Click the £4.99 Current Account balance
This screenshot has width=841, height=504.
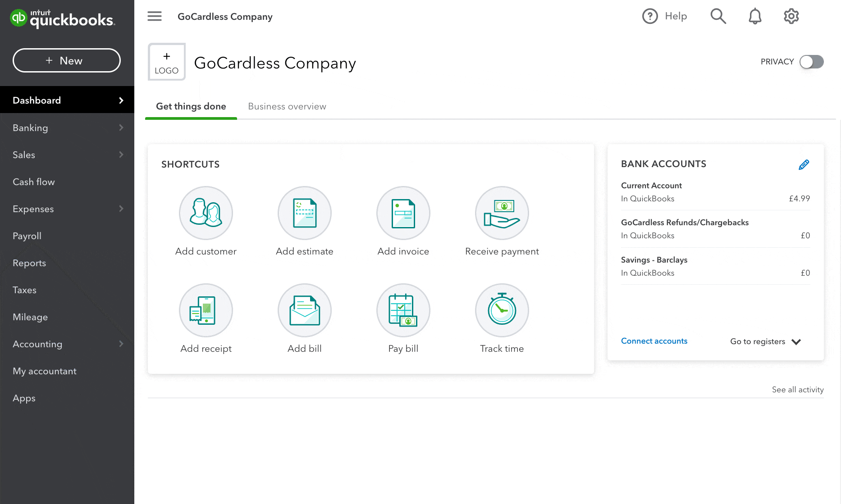click(x=799, y=199)
